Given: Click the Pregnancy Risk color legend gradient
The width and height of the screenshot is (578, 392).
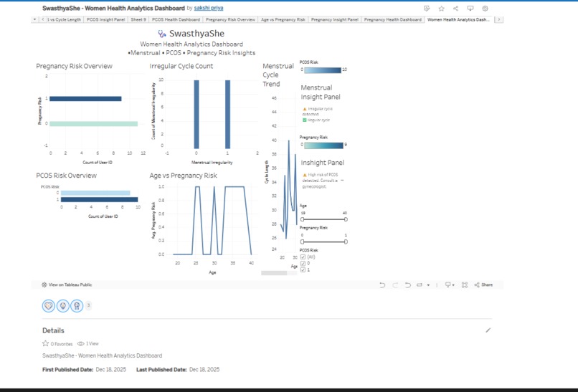Looking at the screenshot, I should point(323,145).
